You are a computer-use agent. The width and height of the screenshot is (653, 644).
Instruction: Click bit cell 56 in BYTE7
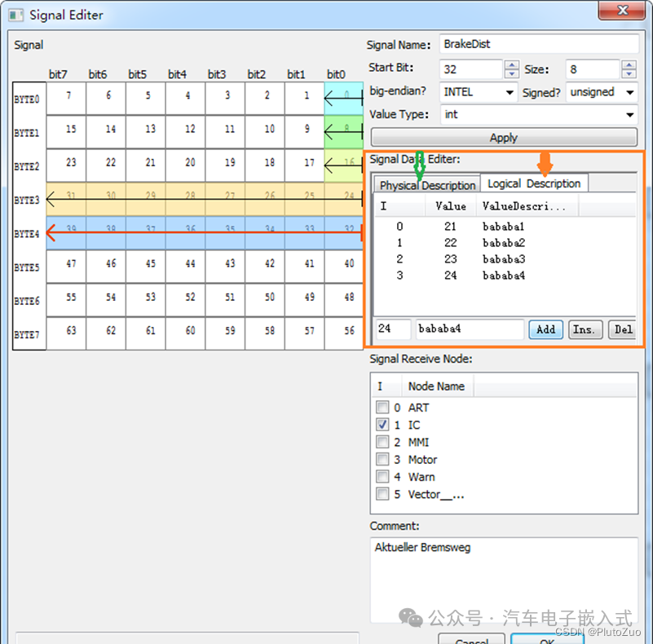pos(344,333)
